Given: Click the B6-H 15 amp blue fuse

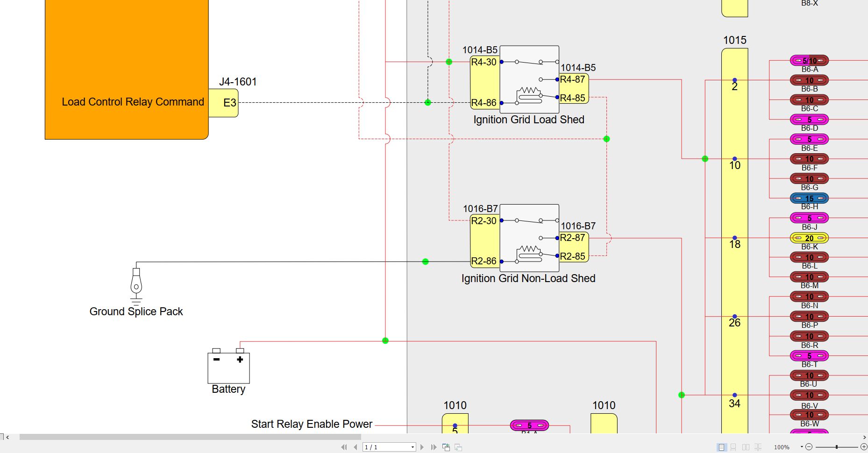Looking at the screenshot, I should (809, 198).
